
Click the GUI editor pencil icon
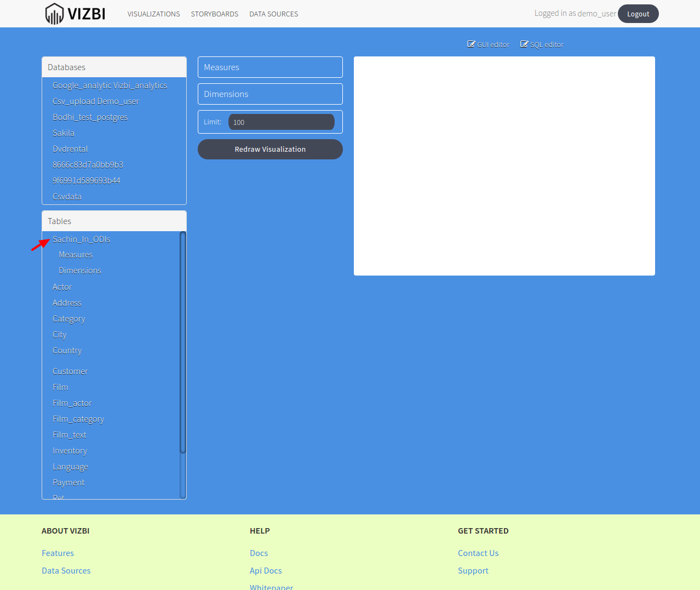[471, 44]
